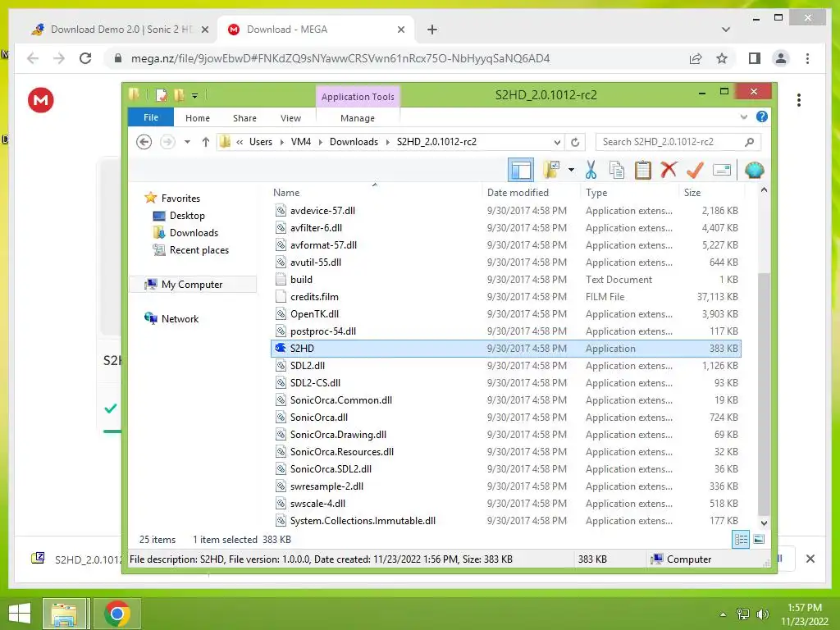The width and height of the screenshot is (840, 630).
Task: Select My Computer in navigation pane
Action: tap(192, 285)
